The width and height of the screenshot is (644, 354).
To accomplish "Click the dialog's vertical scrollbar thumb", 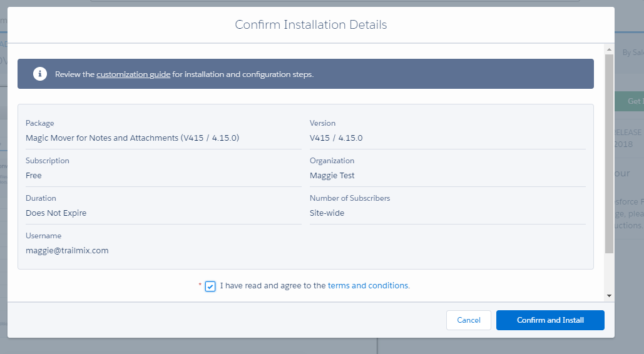I will point(609,153).
